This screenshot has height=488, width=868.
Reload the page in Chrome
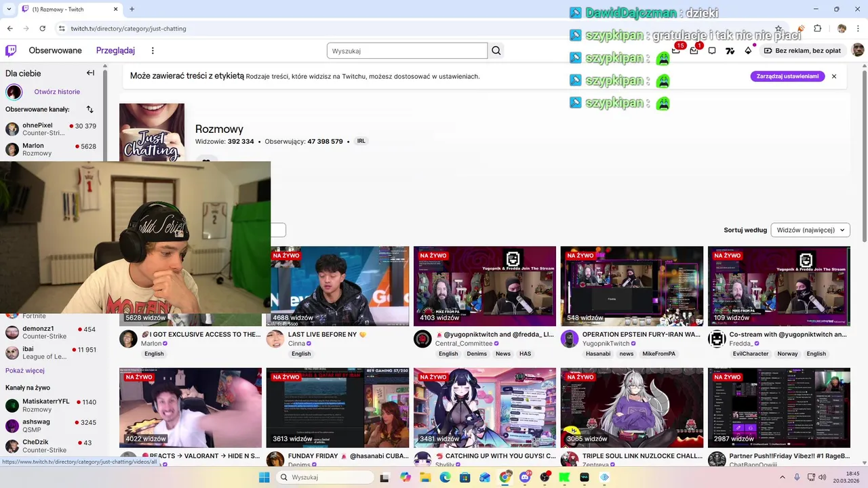click(42, 28)
